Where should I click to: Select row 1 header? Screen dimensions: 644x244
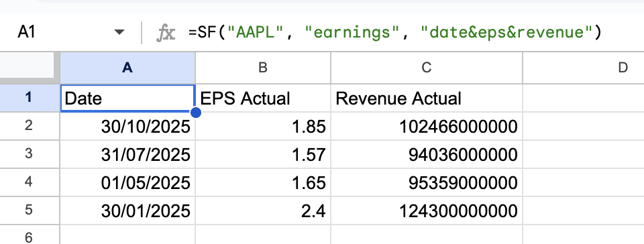coord(30,98)
